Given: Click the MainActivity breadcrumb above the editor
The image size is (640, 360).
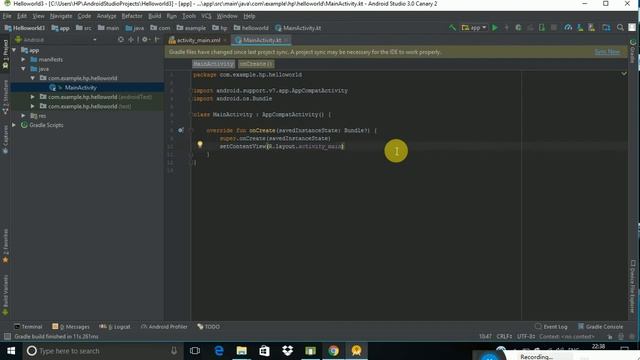Looking at the screenshot, I should pos(213,64).
